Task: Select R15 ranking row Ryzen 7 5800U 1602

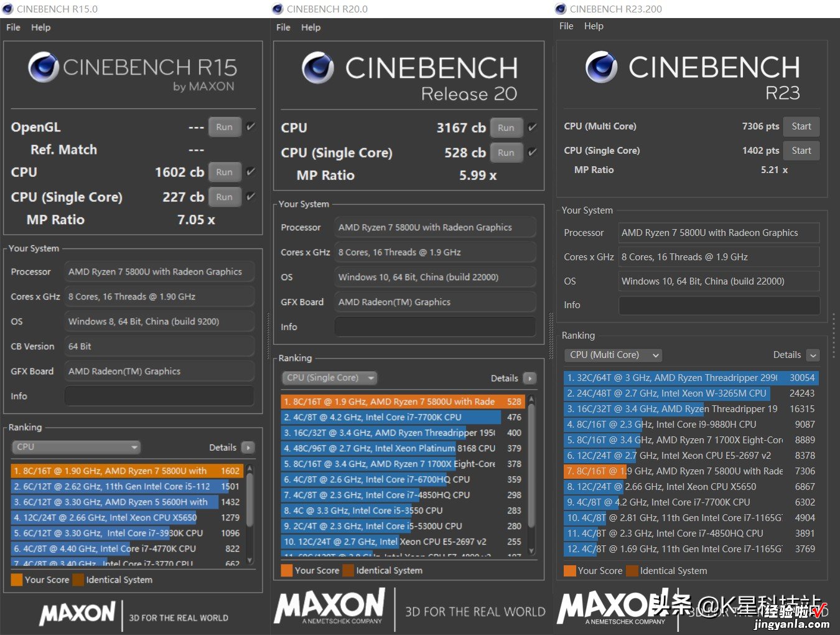Action: [127, 471]
